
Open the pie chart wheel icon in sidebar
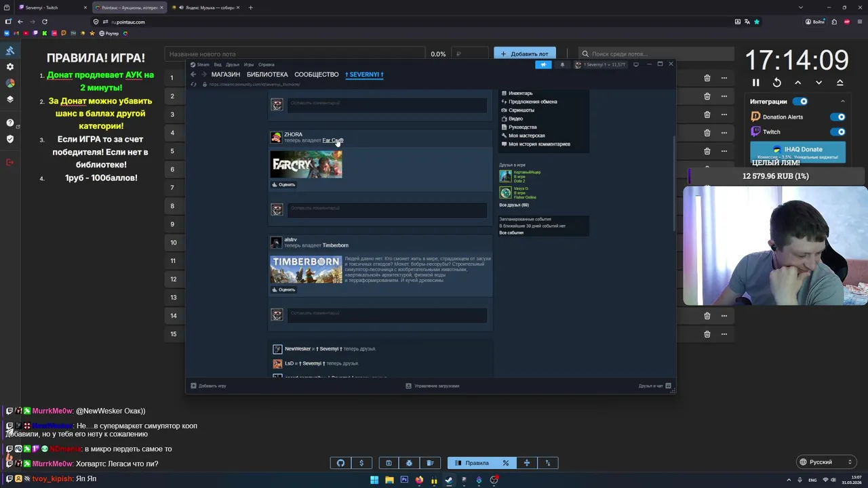click(10, 83)
